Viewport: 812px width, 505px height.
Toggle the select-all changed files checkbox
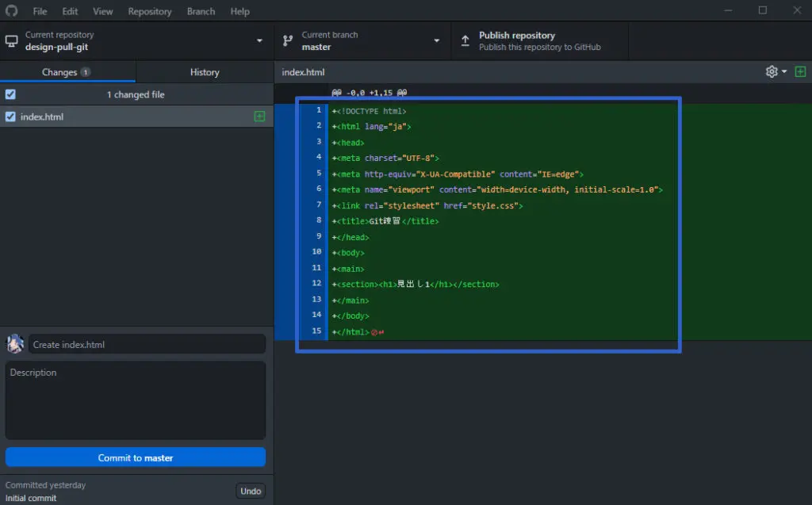pyautogui.click(x=10, y=94)
